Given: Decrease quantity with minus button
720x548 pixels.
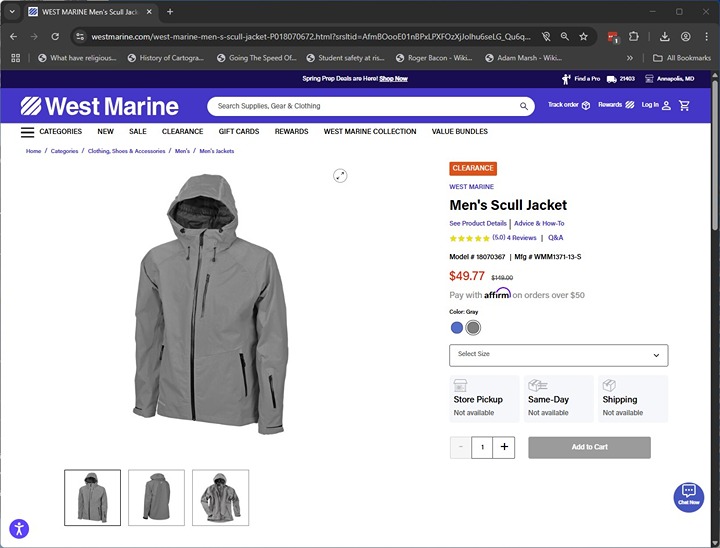Looking at the screenshot, I should tap(461, 447).
